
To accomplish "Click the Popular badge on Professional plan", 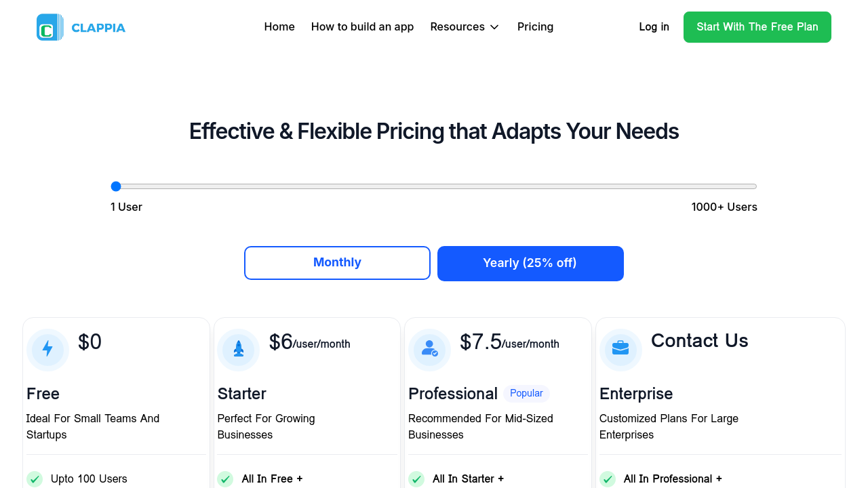I will click(526, 394).
